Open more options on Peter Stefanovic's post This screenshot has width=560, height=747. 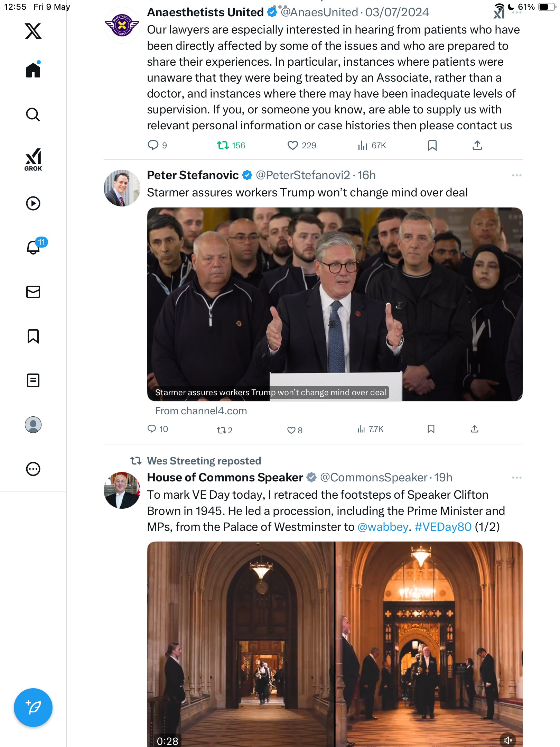(516, 175)
